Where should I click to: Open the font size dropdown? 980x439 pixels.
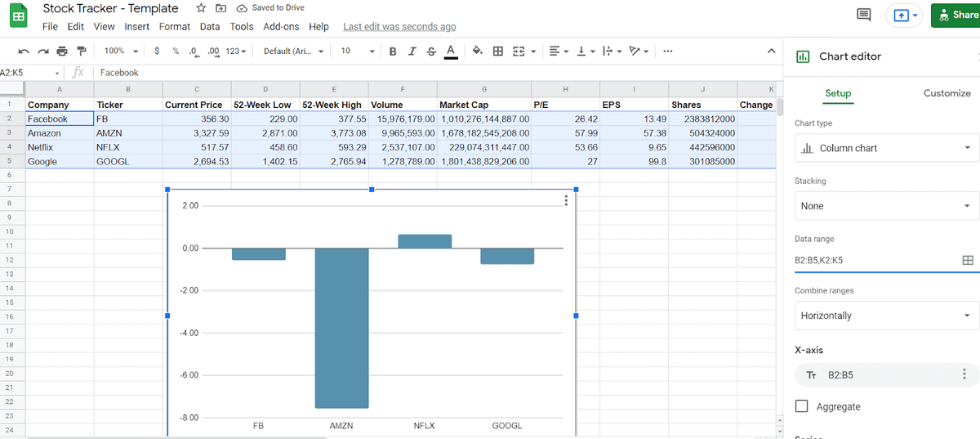(x=358, y=51)
